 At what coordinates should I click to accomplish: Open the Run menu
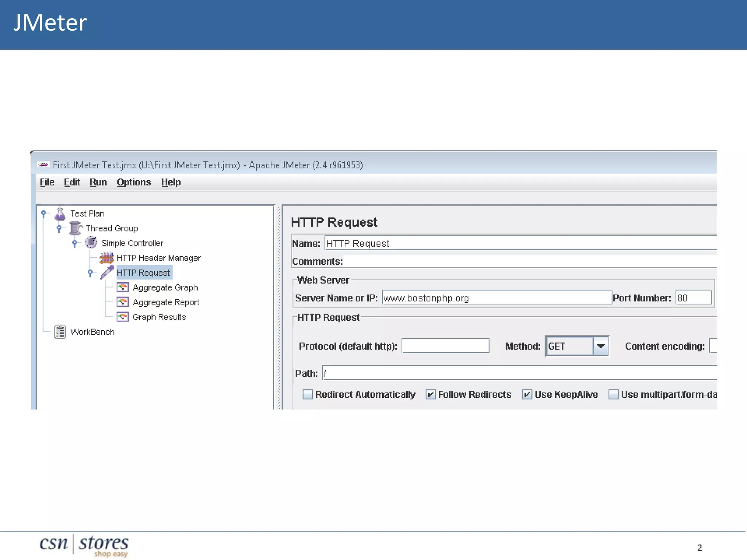tap(98, 182)
